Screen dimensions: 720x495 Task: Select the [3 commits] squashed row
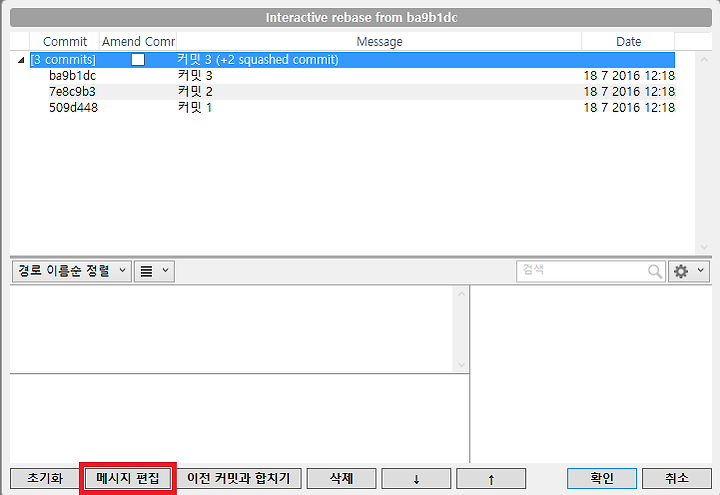pos(352,60)
